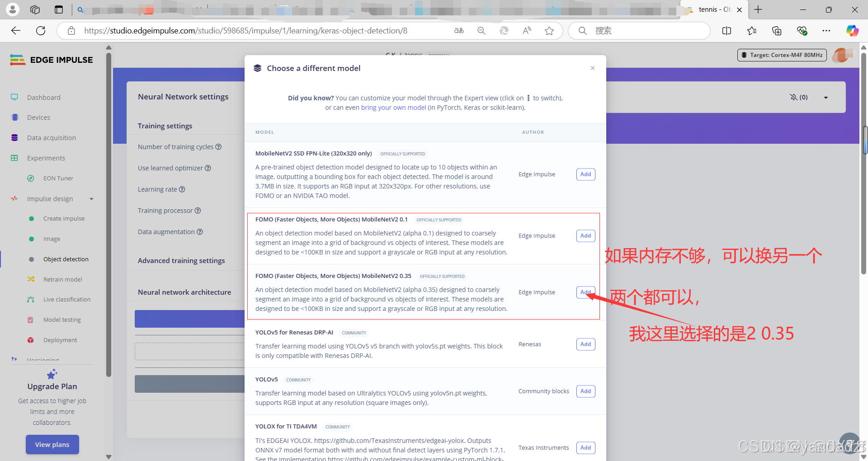Click the Data acquisition database icon
868x461 pixels.
click(14, 138)
